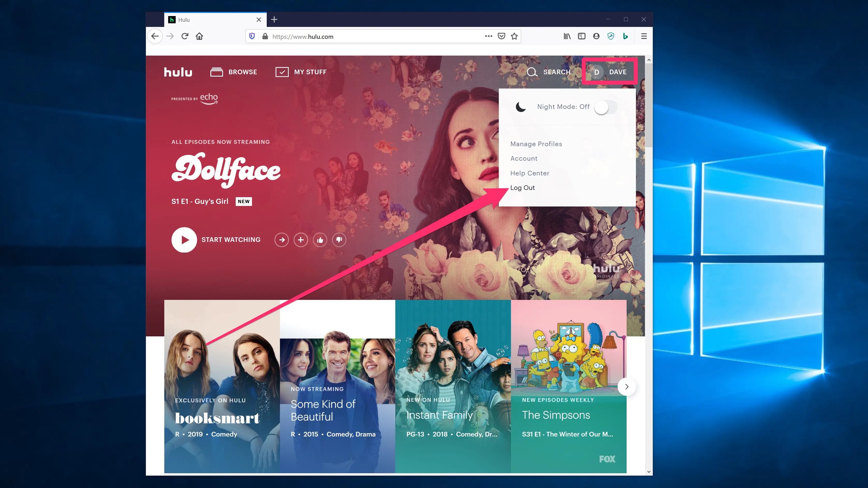Click the thumbs down dislike icon

(x=339, y=240)
